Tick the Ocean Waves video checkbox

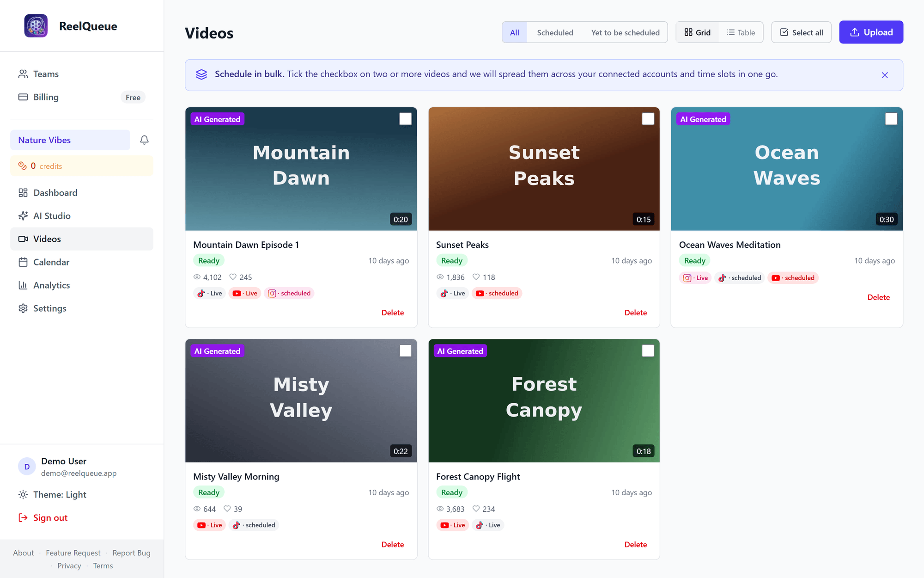pyautogui.click(x=891, y=119)
